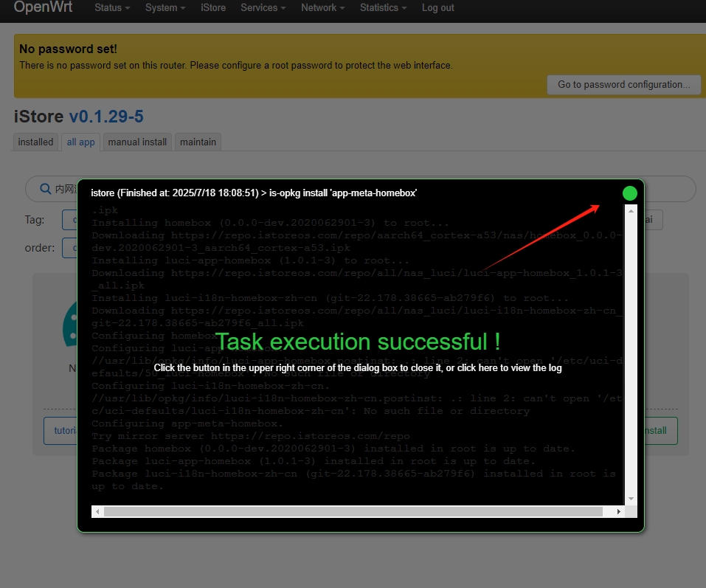Click horizontal scrollbar left arrow
Screen dimensions: 706x588
[x=97, y=511]
